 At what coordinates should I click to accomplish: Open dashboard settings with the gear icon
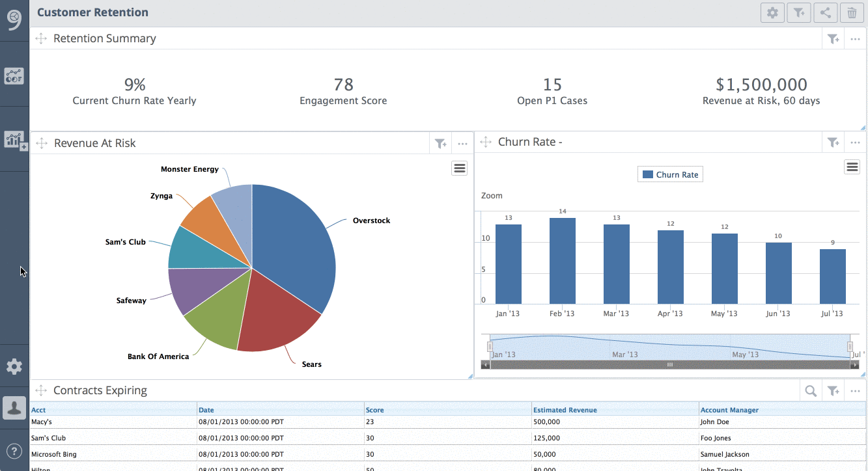772,12
